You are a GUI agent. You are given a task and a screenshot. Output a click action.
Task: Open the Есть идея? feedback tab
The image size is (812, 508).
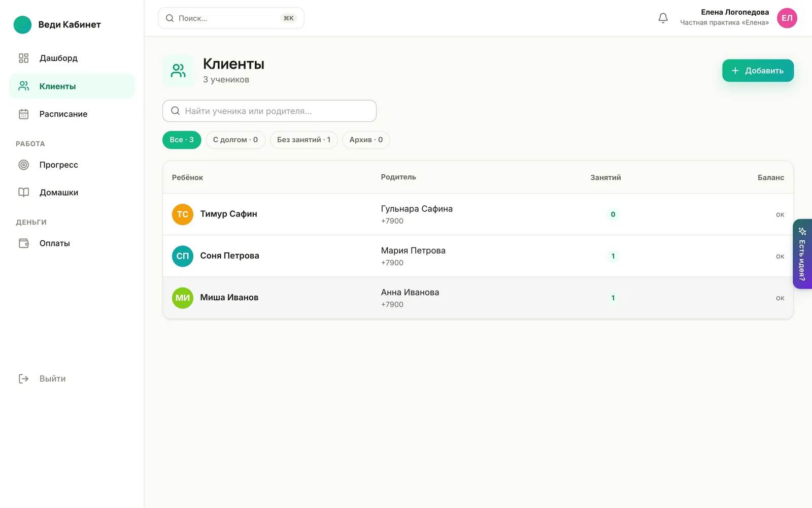pyautogui.click(x=802, y=254)
